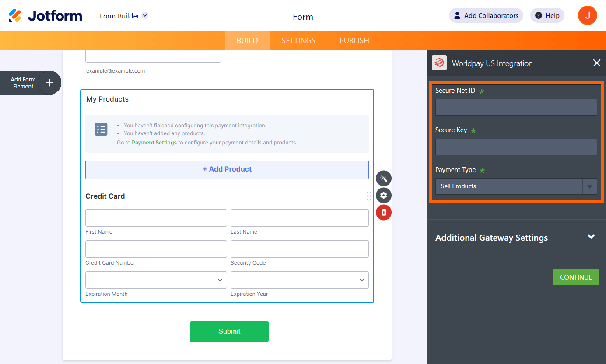The height and width of the screenshot is (364, 606).
Task: Open the Expiration Month dropdown
Action: [156, 280]
